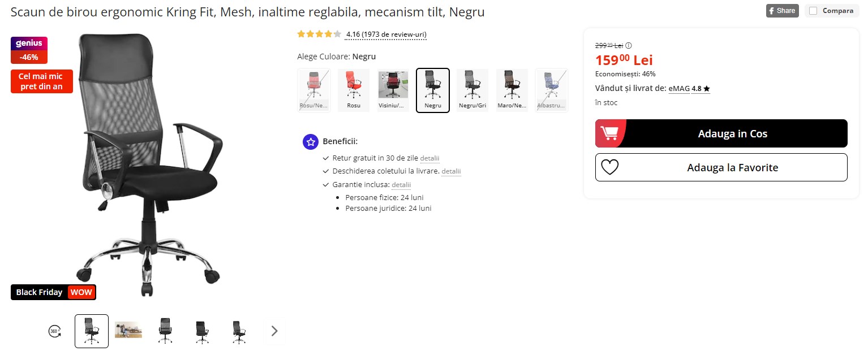868x351 pixels.
Task: Click the second product thumbnail
Action: tap(128, 331)
